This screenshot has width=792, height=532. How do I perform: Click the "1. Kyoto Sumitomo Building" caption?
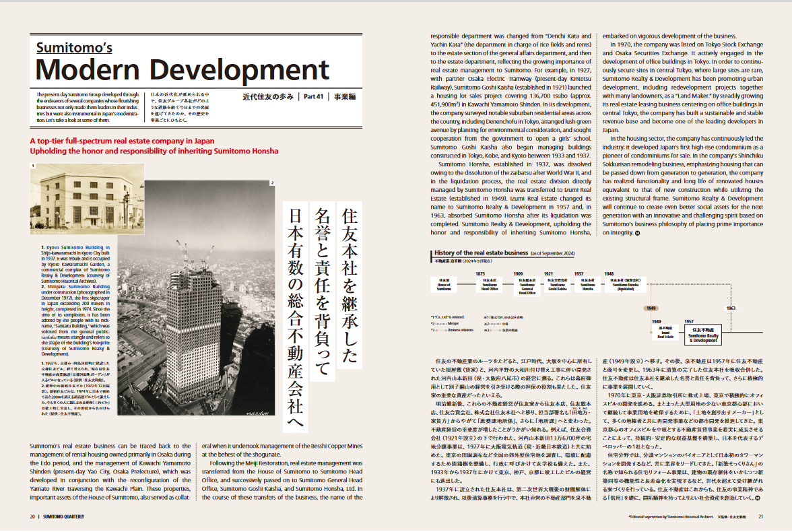tap(75, 264)
